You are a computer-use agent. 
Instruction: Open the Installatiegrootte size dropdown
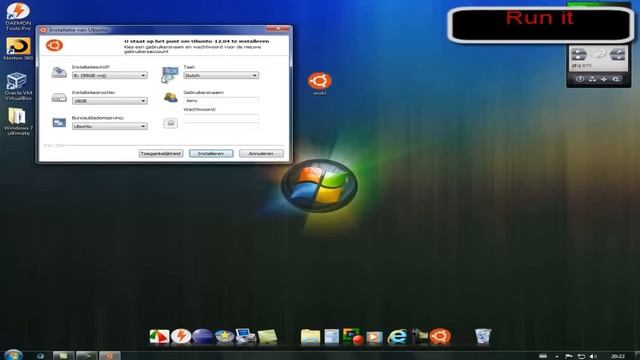tap(109, 101)
